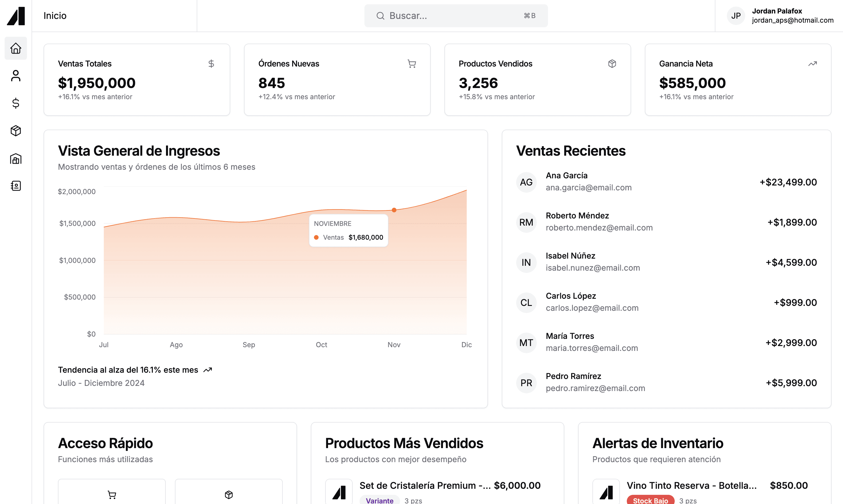Click Set de Cristalería product thumbnail
This screenshot has height=504, width=843.
click(x=339, y=491)
